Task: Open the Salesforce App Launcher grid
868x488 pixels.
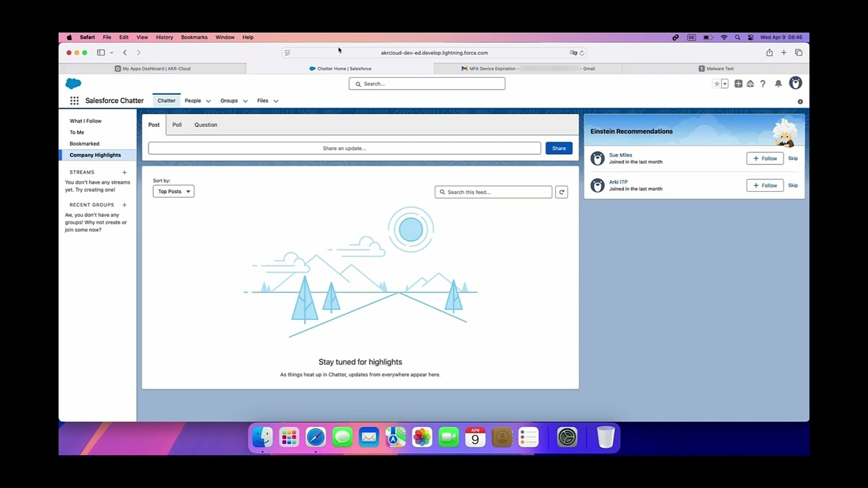Action: [x=74, y=100]
